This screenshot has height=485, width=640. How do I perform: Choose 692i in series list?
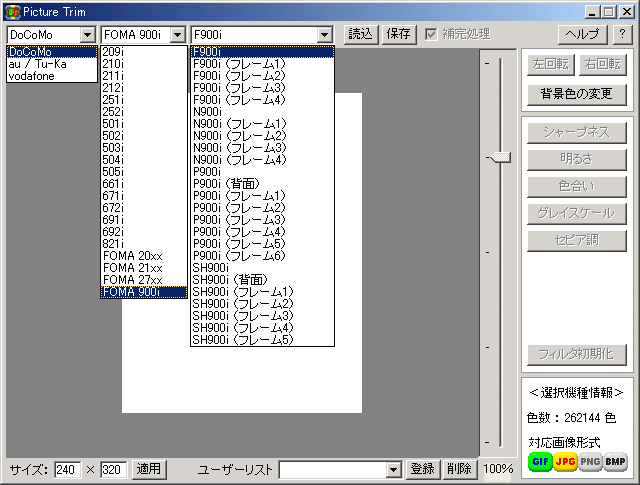coord(144,232)
